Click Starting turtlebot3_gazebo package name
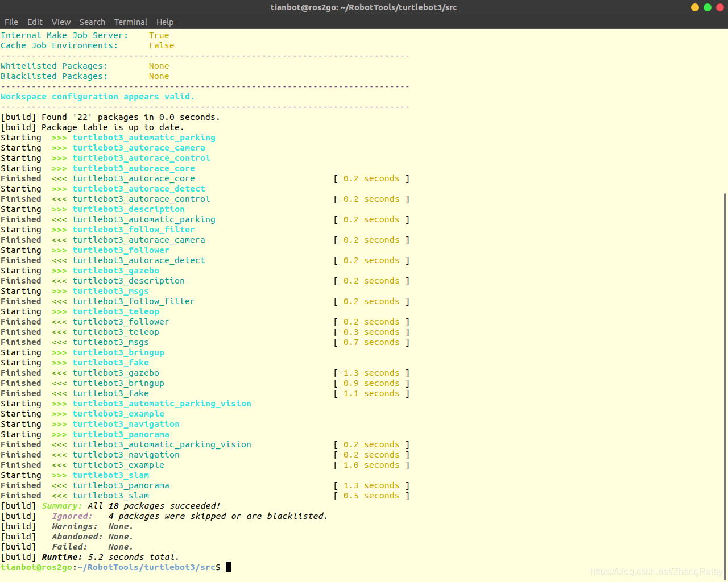Viewport: 728px width, 582px height. click(x=115, y=271)
